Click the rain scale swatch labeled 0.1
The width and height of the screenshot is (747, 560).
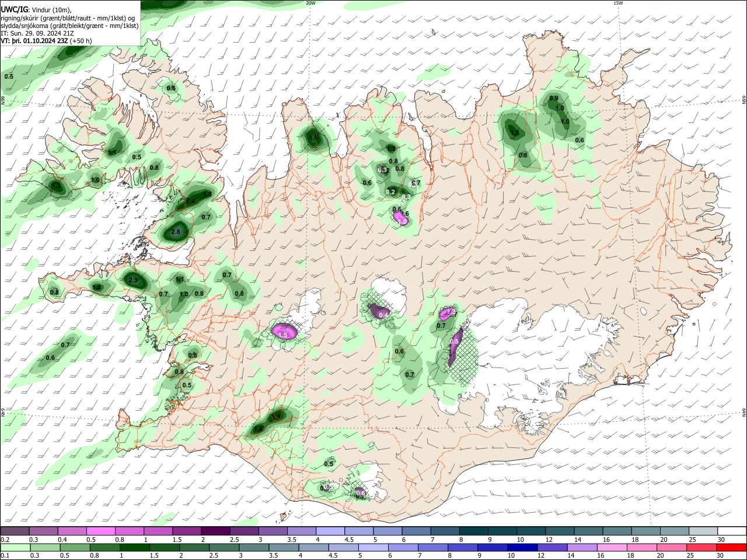pyautogui.click(x=15, y=547)
